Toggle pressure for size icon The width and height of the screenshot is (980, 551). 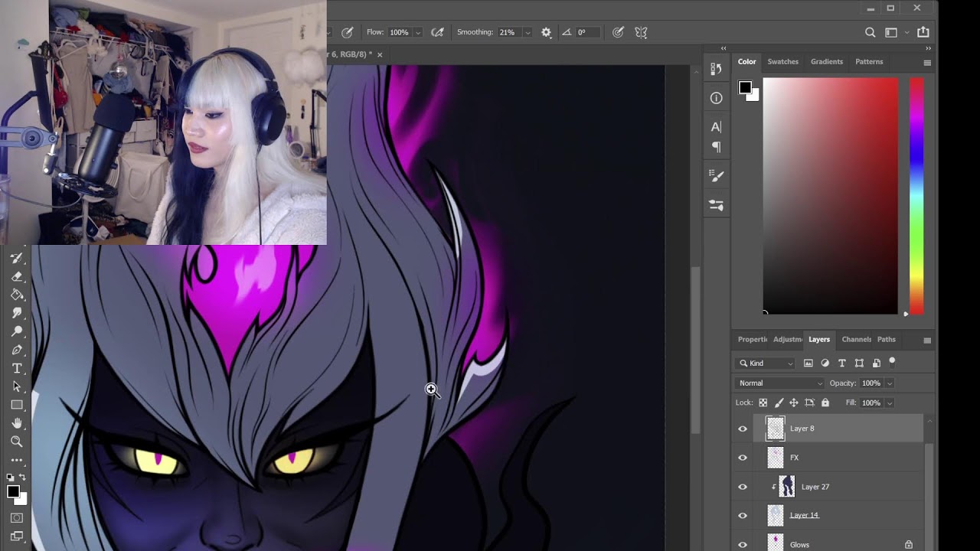click(x=618, y=32)
